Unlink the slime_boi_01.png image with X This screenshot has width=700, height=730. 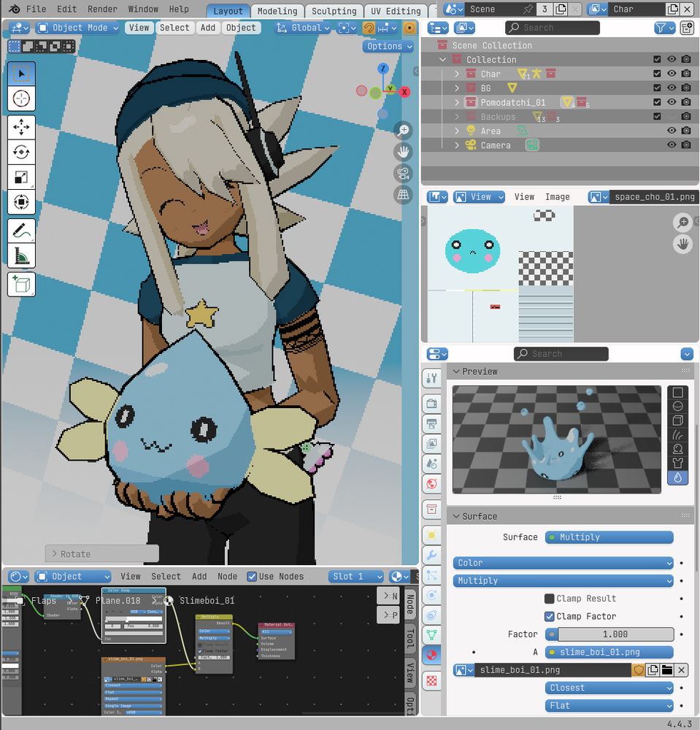pos(681,670)
